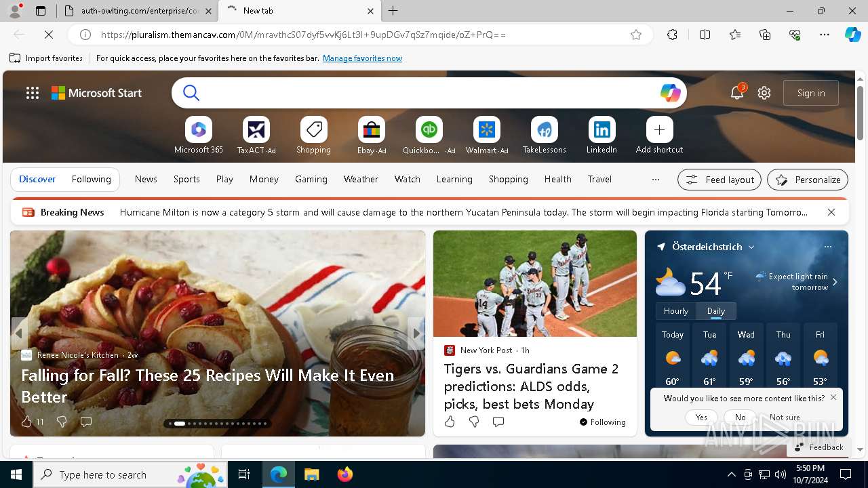Viewport: 868px width, 488px height.
Task: Open the profile menu in Edge
Action: point(15,11)
